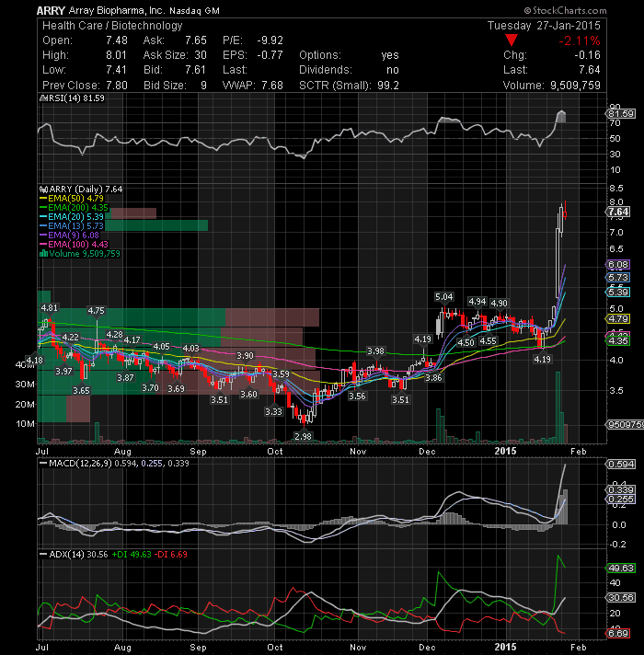The image size is (644, 655).
Task: Click the EMA(13) 5.73 legend entry
Action: click(72, 226)
